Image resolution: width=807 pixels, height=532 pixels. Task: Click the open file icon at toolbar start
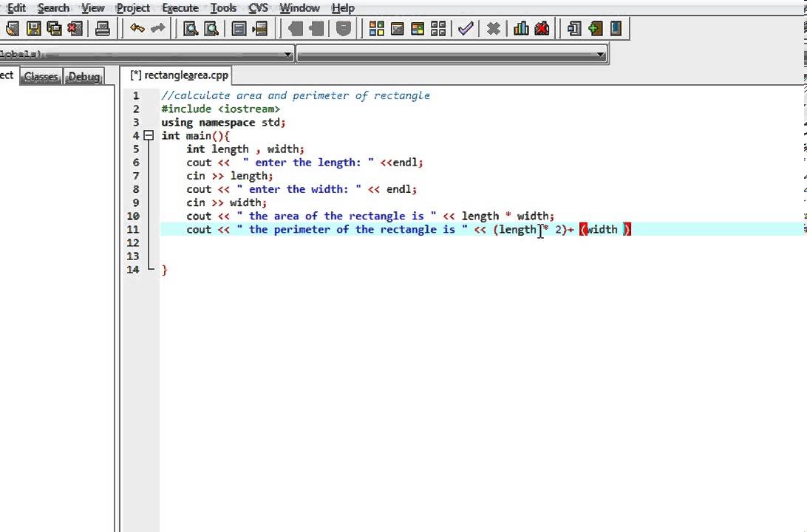pyautogui.click(x=13, y=28)
